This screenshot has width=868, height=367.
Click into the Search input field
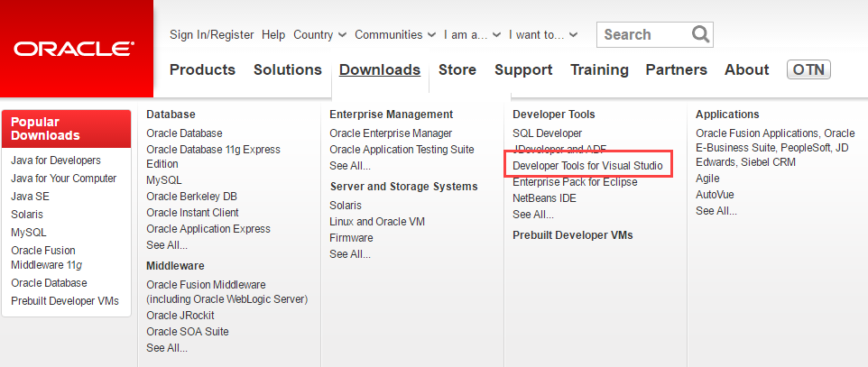(x=645, y=34)
